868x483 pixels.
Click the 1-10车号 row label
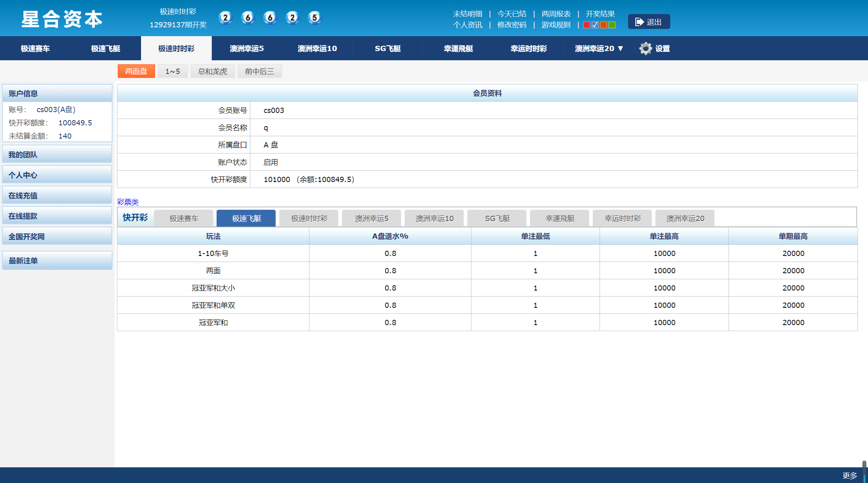pyautogui.click(x=213, y=253)
